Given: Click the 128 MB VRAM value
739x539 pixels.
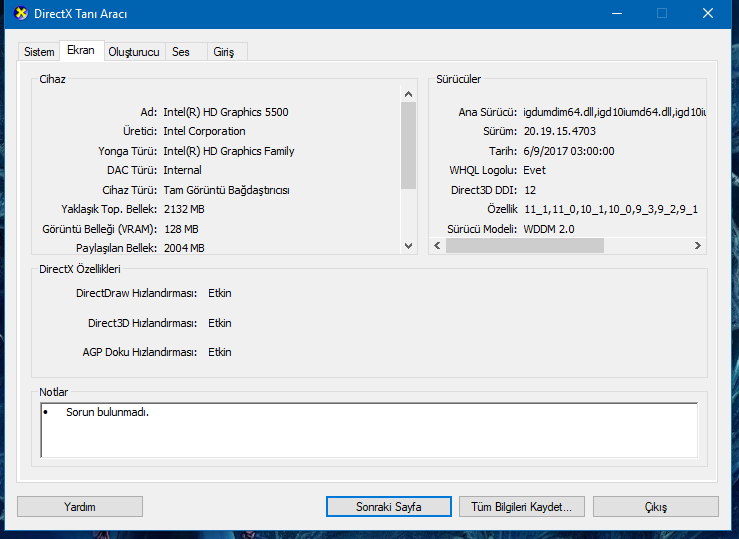Looking at the screenshot, I should 181,229.
